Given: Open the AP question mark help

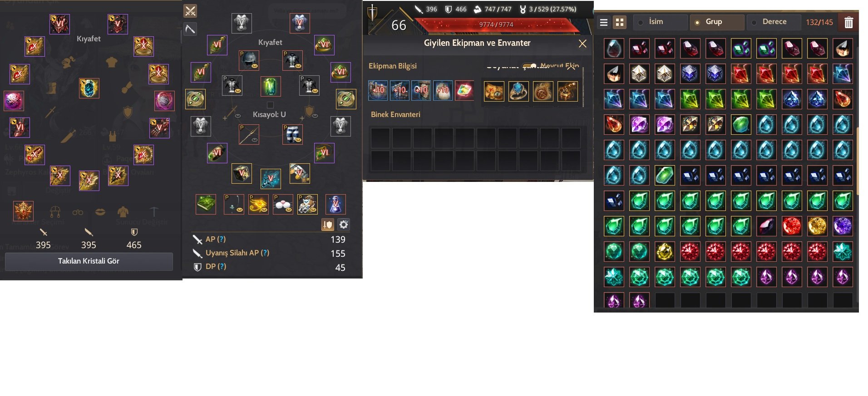Looking at the screenshot, I should click(x=222, y=239).
